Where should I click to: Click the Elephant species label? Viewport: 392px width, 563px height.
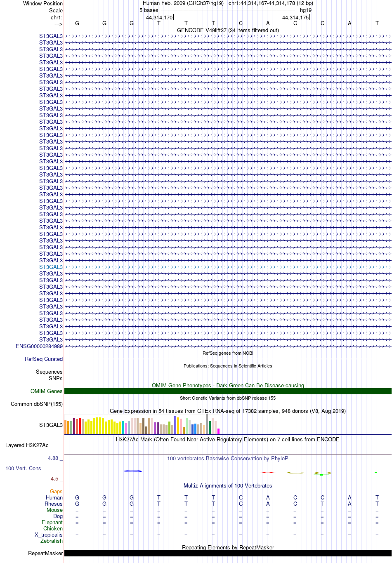click(x=52, y=522)
